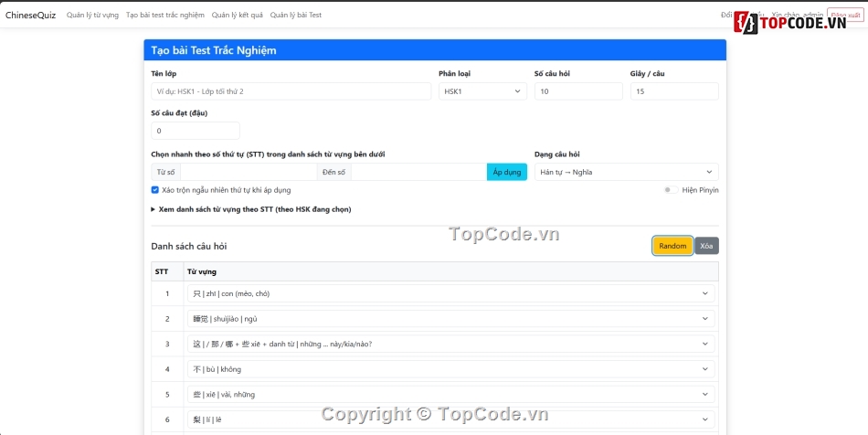Uncheck Xáo trộn ngẫu nhiên checkbox
Screen dimensions: 868x435
(155, 190)
